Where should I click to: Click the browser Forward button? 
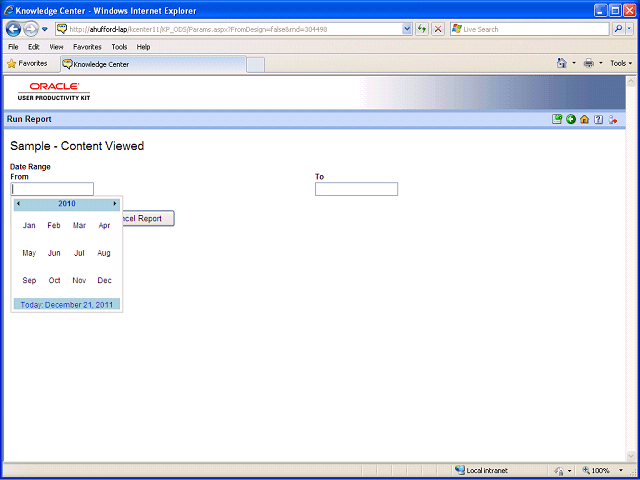click(x=30, y=29)
